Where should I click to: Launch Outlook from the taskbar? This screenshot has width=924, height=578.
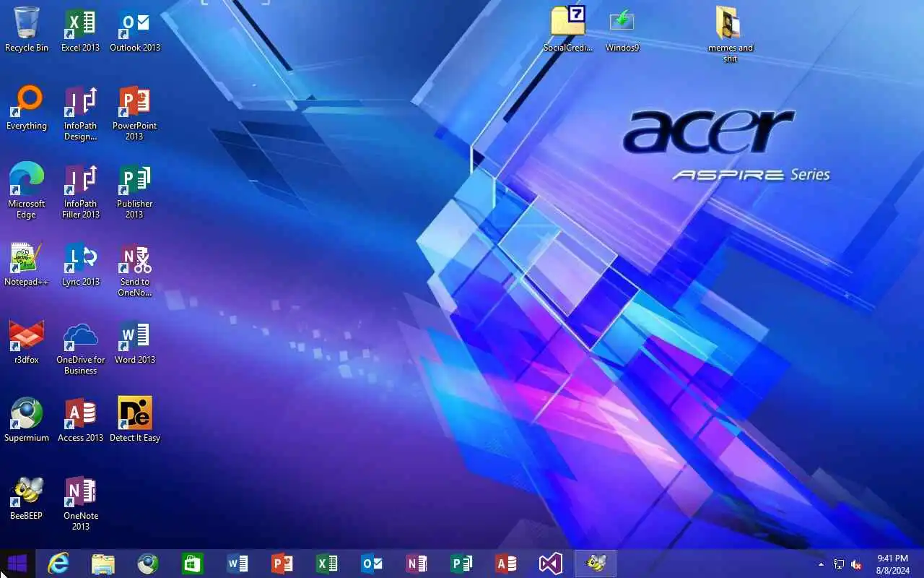(372, 564)
